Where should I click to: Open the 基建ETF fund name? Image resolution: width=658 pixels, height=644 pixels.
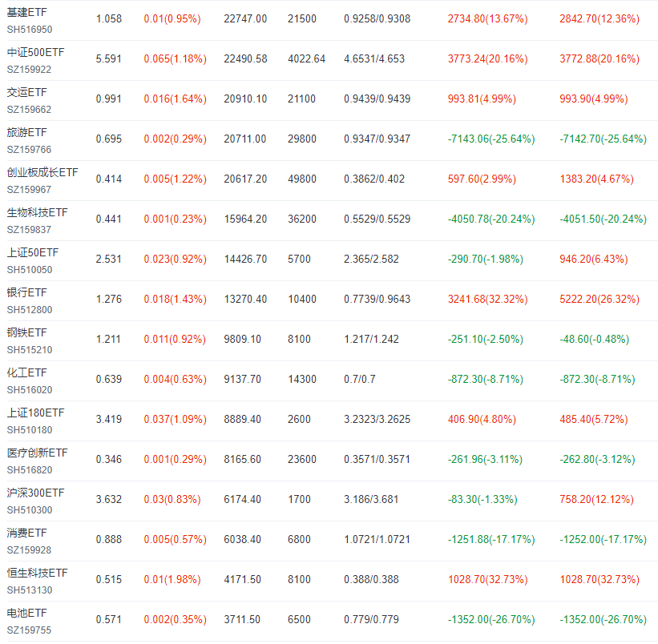(x=27, y=13)
